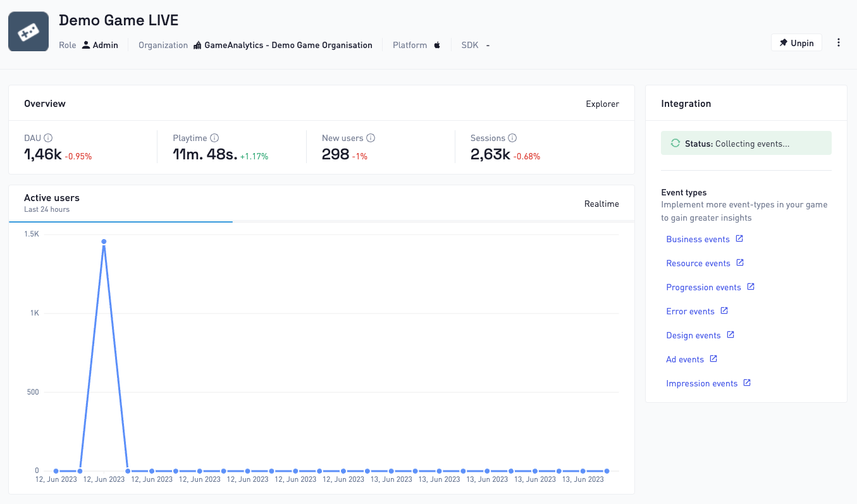Open the Progression events link

coord(703,287)
